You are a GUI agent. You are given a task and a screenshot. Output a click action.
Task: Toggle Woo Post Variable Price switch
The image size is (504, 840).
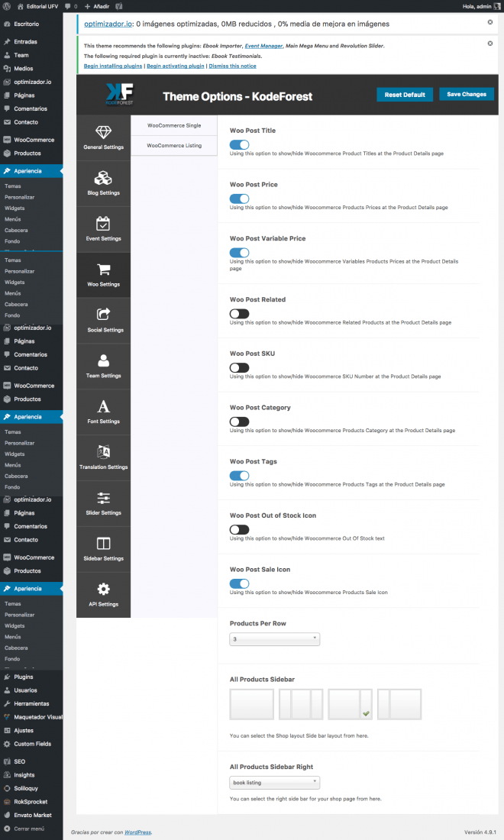click(x=240, y=253)
